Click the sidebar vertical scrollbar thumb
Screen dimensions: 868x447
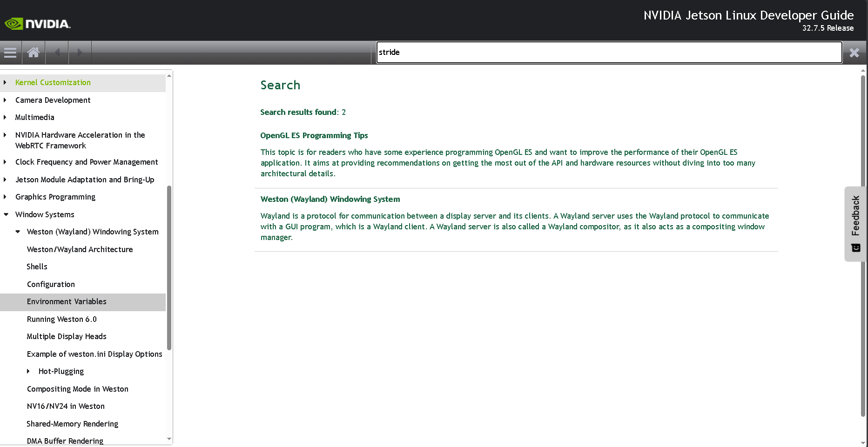[x=169, y=267]
